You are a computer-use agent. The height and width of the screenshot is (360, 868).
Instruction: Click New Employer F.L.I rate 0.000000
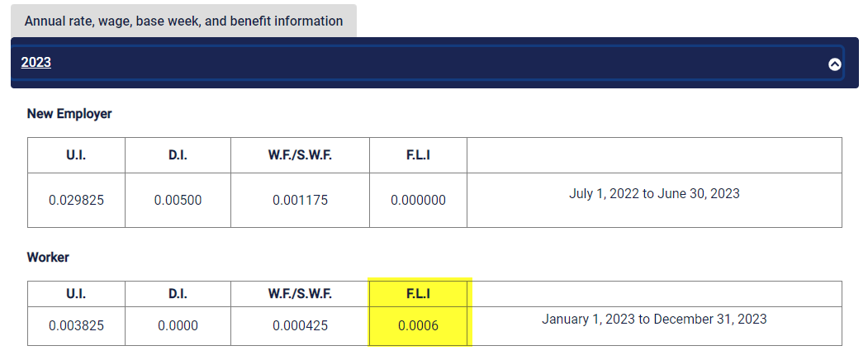(418, 200)
